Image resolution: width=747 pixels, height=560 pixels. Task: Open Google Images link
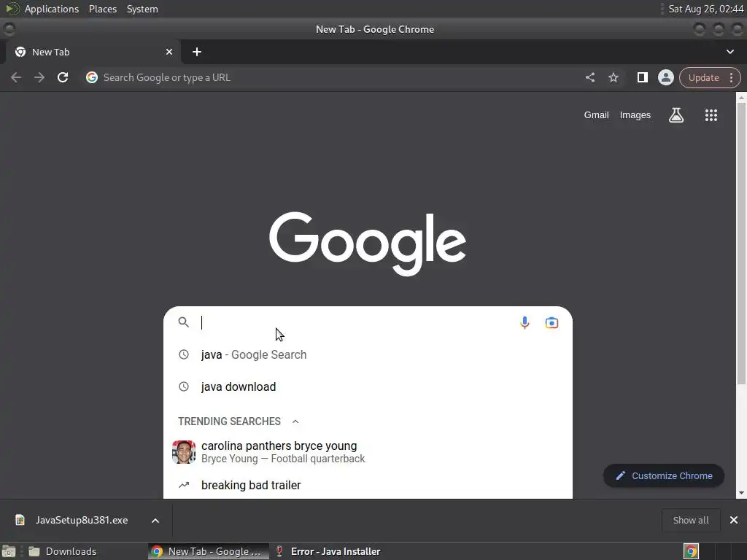[635, 114]
